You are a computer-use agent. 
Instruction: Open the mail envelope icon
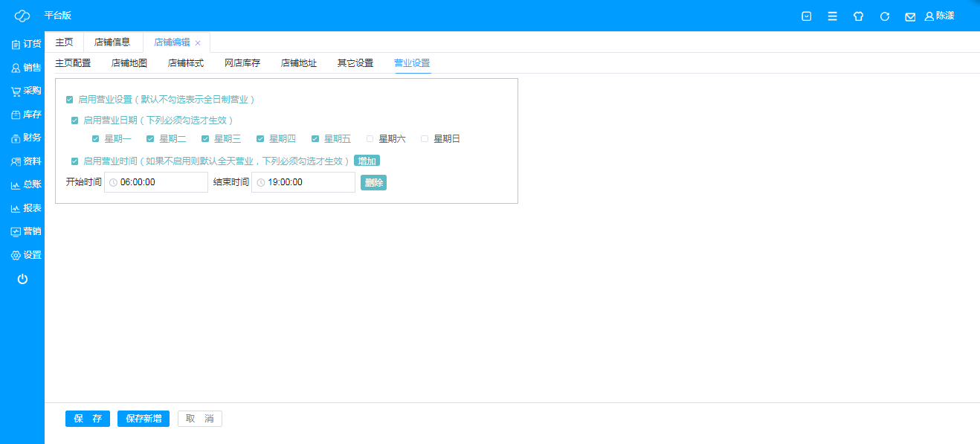point(909,16)
